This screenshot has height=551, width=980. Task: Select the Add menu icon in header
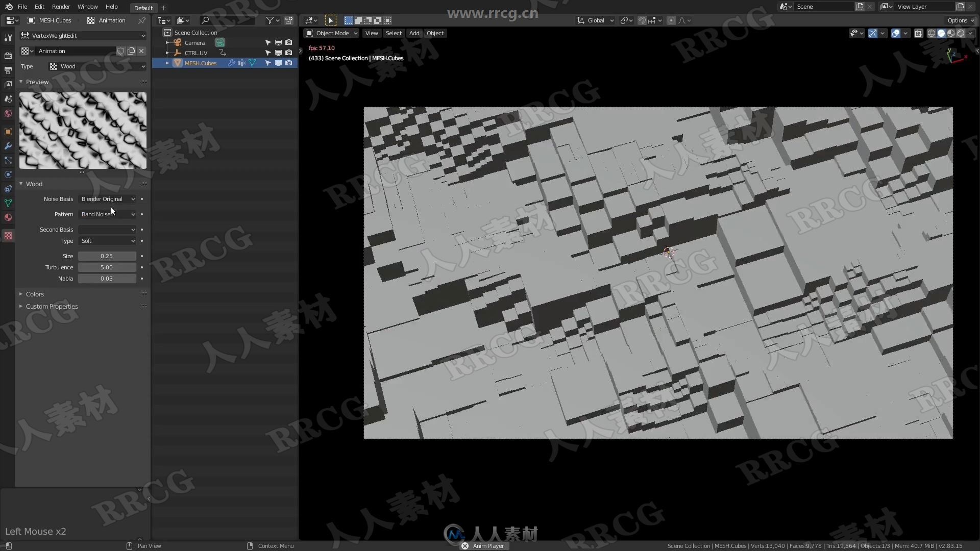pos(414,33)
